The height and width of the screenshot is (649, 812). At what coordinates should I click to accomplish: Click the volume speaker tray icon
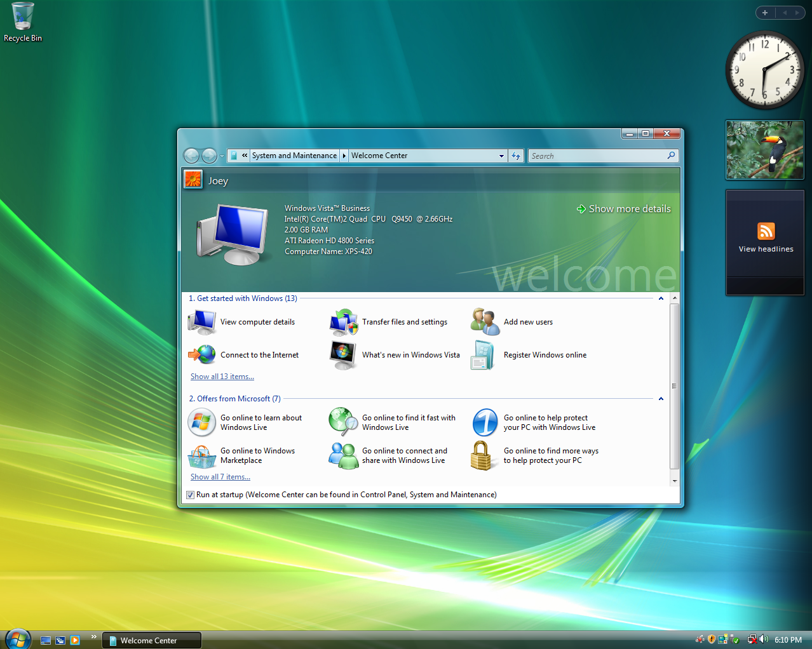764,639
